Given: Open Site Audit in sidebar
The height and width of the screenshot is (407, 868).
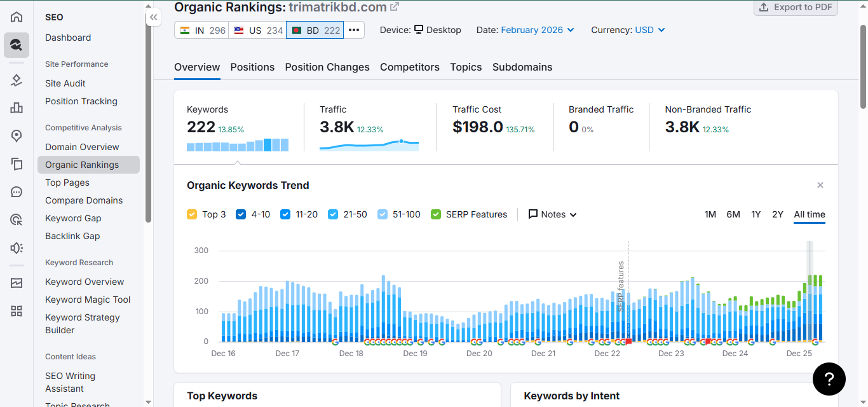Looking at the screenshot, I should 65,83.
